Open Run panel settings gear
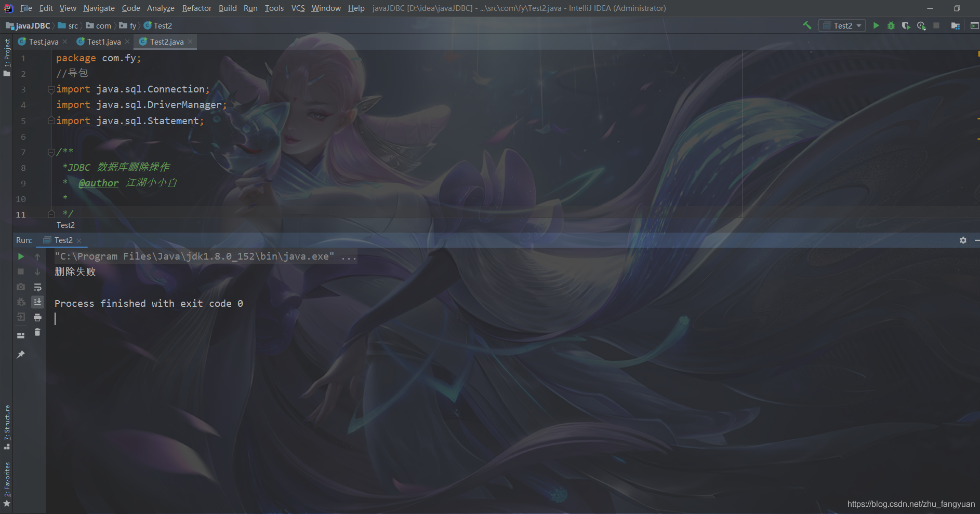Viewport: 980px width, 514px height. [x=963, y=240]
